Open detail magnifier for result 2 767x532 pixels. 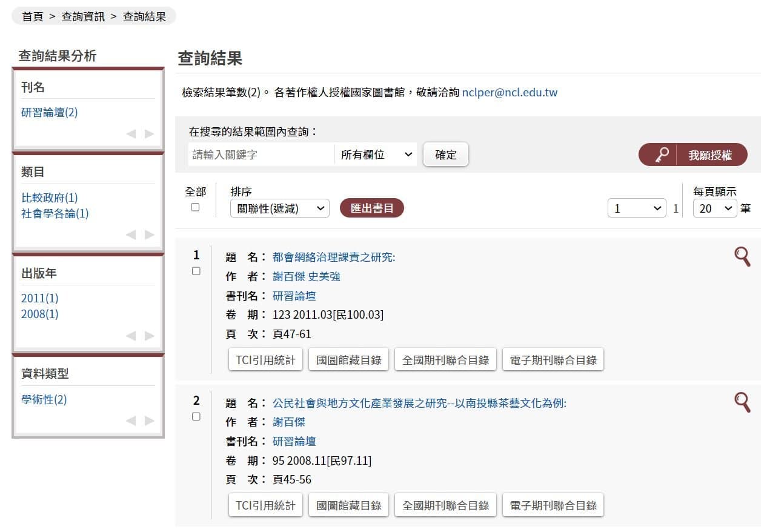tap(742, 402)
